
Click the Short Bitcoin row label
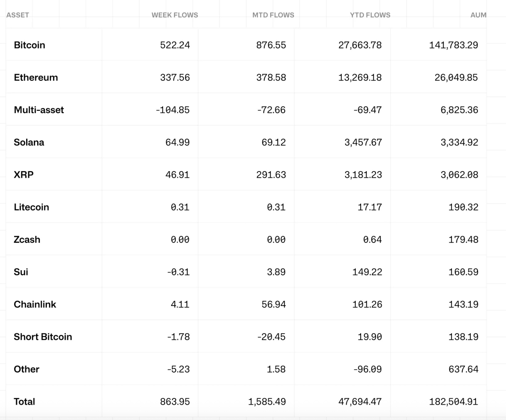(43, 337)
